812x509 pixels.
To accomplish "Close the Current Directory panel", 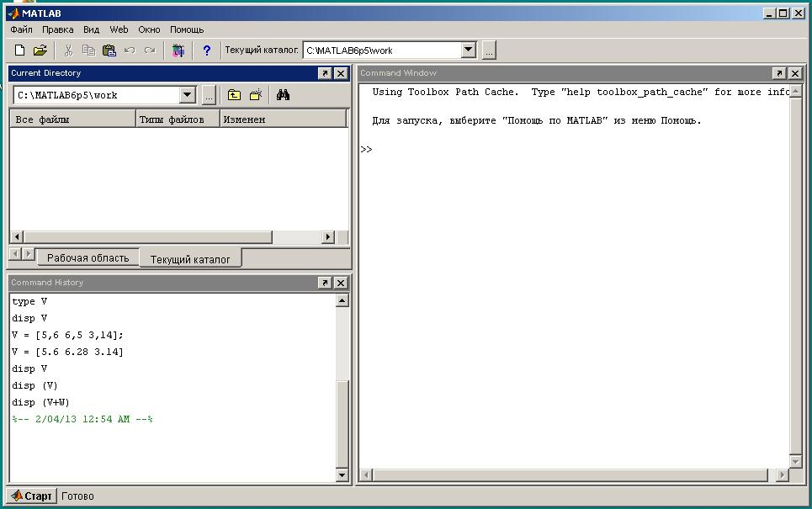I will [x=341, y=73].
